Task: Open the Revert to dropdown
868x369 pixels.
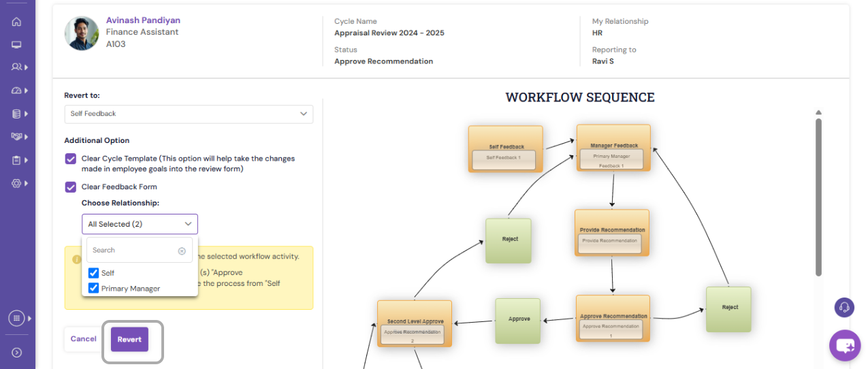Action: [189, 114]
